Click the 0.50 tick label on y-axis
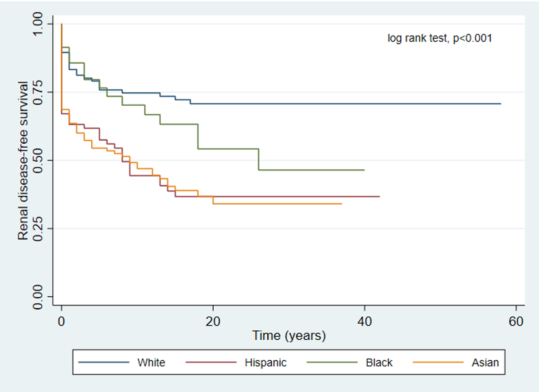The width and height of the screenshot is (539, 392). [x=38, y=160]
